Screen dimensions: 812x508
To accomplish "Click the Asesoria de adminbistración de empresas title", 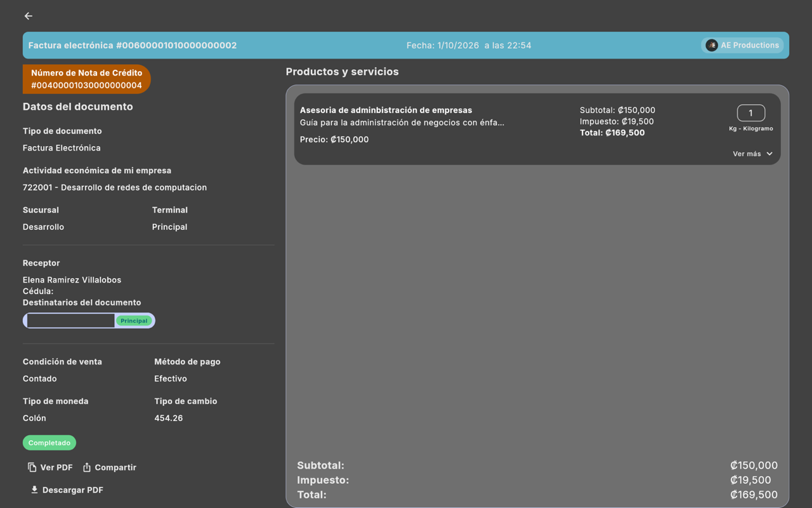I will tap(386, 110).
